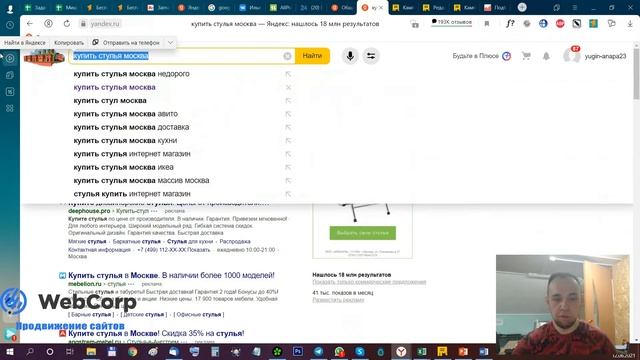Bookmark this page icon

487,24
